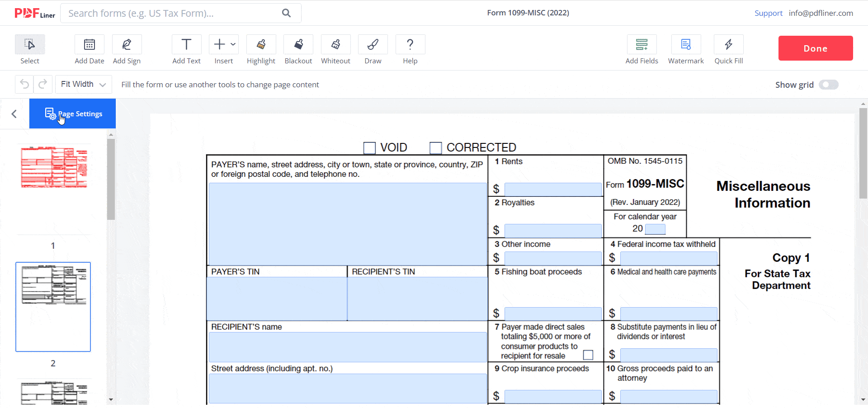Check the CORRECTED checkbox
868x408 pixels.
(x=435, y=148)
